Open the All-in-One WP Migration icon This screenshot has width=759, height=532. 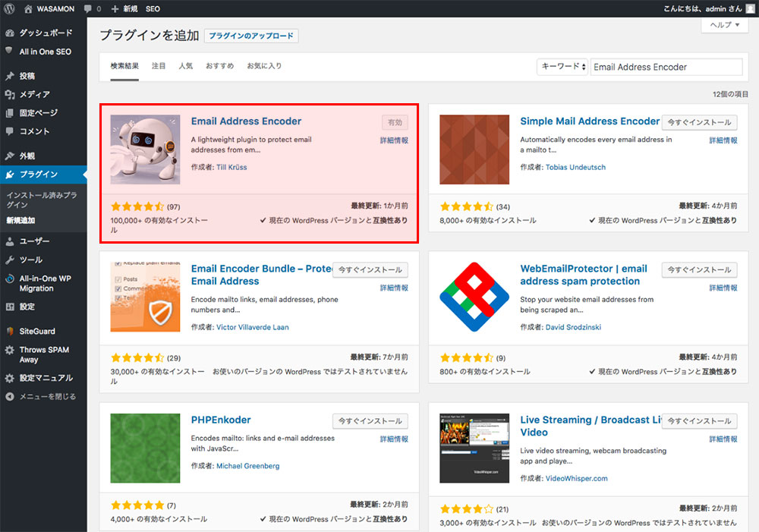coord(10,279)
